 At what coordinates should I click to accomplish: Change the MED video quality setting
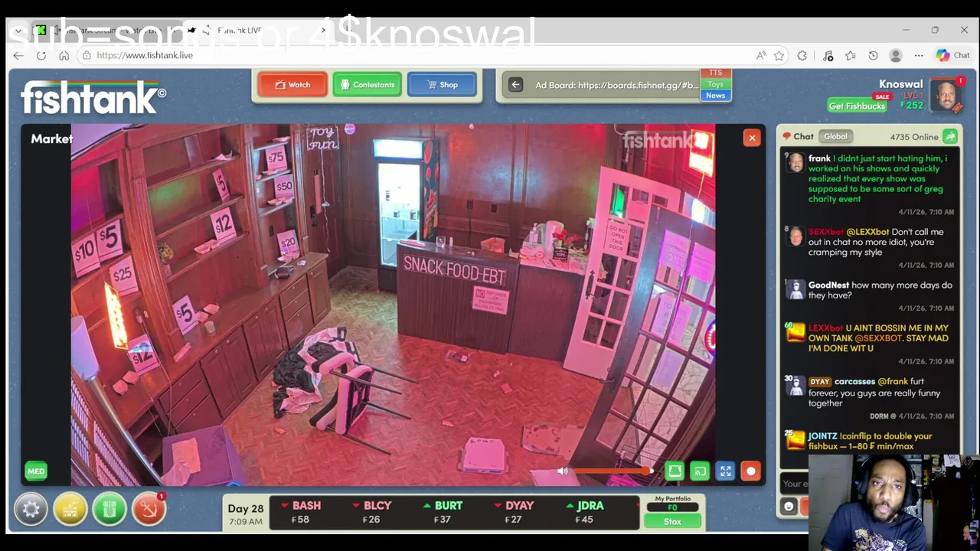click(36, 471)
